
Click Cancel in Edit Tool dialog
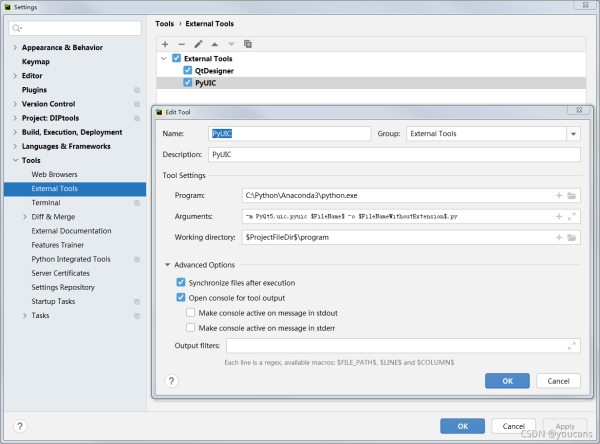tap(558, 381)
